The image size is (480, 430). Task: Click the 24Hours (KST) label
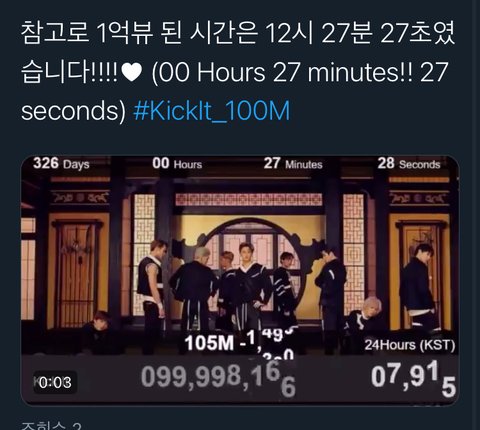click(x=410, y=345)
